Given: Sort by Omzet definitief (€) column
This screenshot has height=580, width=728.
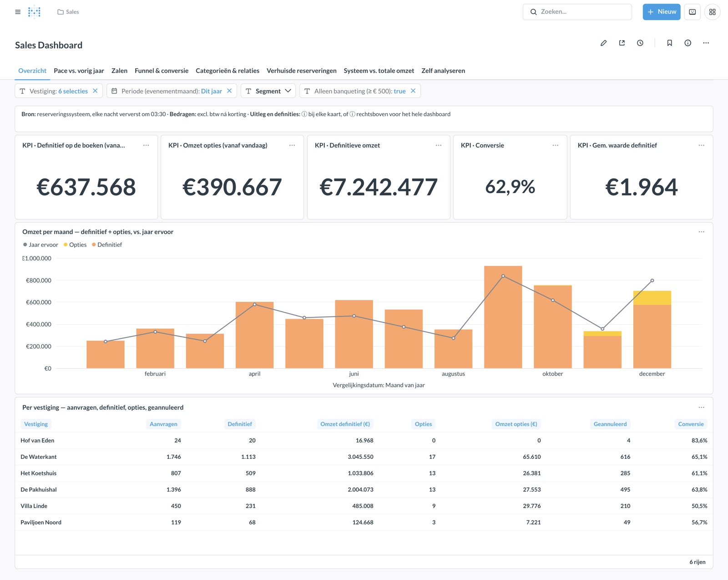Looking at the screenshot, I should click(x=345, y=424).
